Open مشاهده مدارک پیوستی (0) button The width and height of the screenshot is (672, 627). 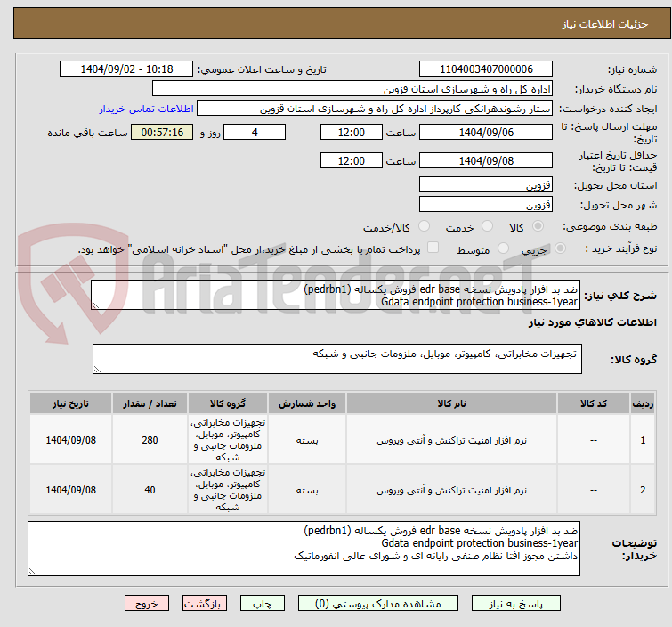pos(378,604)
